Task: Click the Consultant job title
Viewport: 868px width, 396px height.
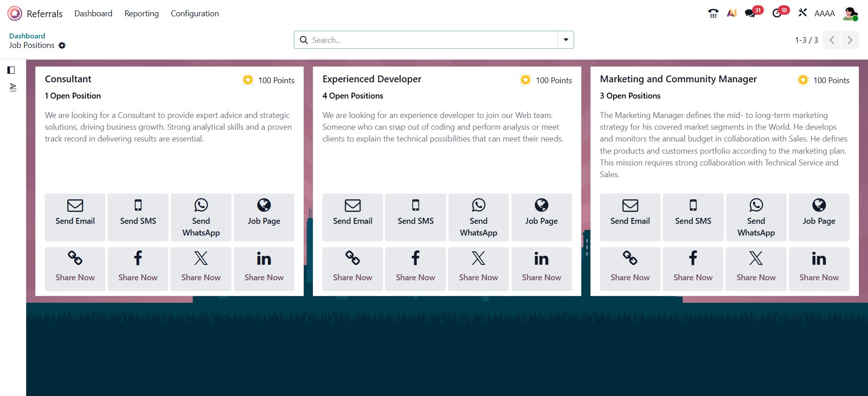Action: pyautogui.click(x=68, y=79)
